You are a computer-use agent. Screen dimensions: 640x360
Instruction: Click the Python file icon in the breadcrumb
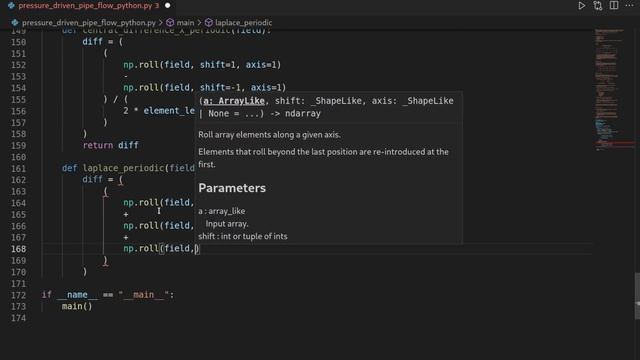15,22
